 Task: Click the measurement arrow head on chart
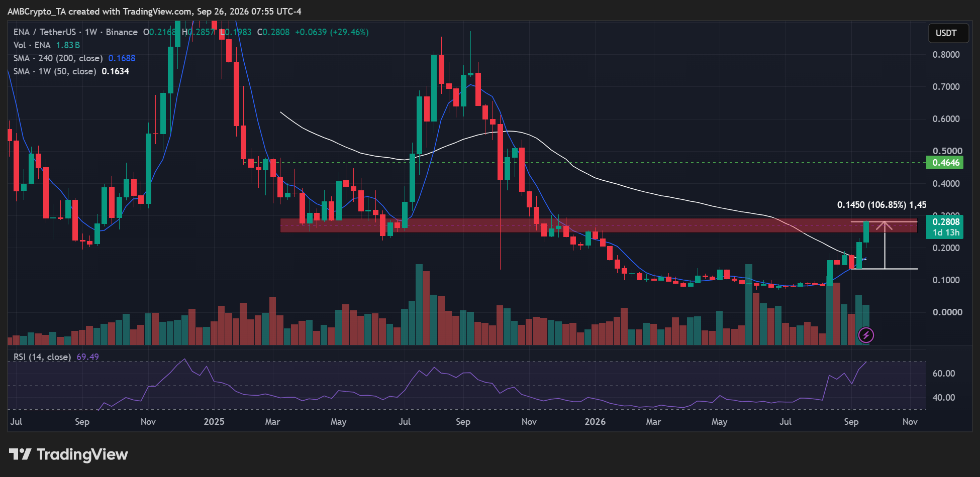(x=885, y=225)
